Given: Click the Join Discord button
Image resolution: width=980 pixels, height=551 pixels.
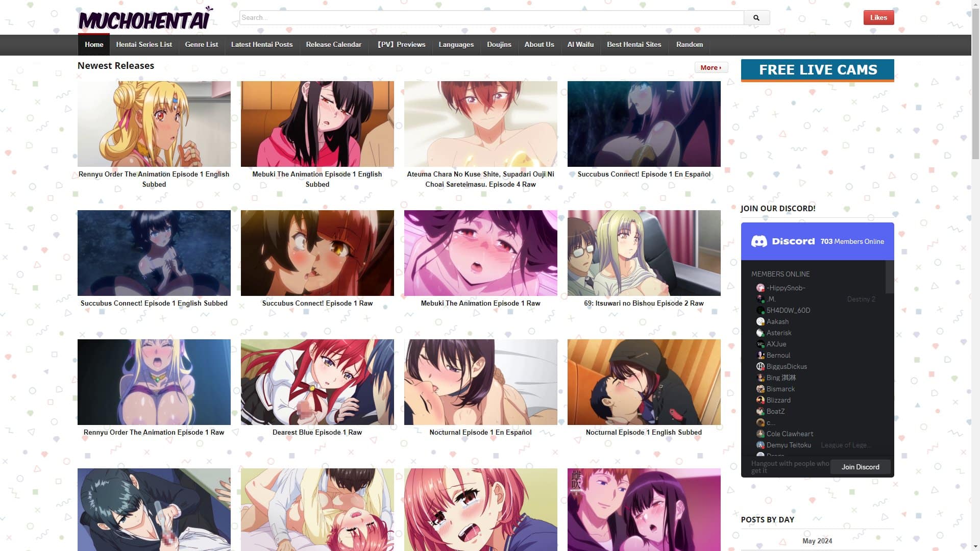Looking at the screenshot, I should click(x=861, y=467).
